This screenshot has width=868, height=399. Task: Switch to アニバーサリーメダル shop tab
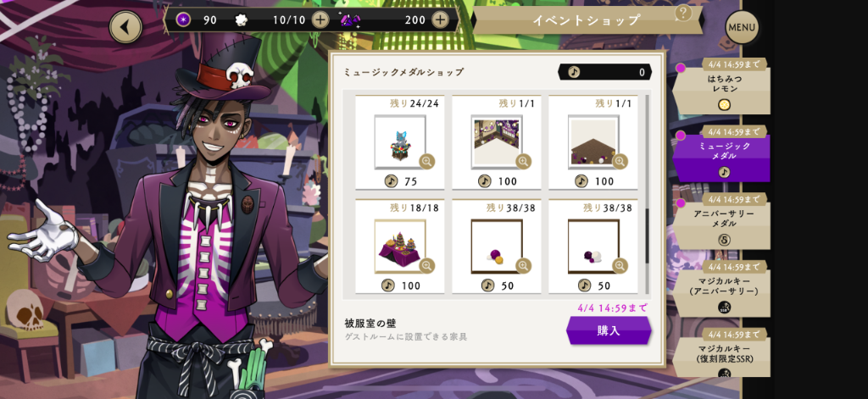(721, 221)
